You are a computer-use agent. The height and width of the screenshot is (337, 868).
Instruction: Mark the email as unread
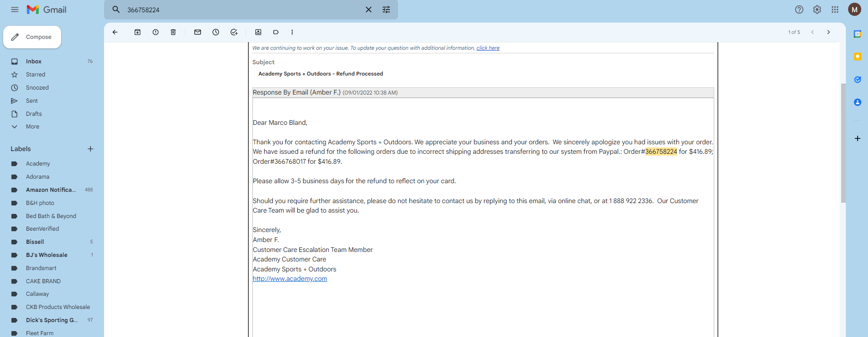click(x=198, y=32)
